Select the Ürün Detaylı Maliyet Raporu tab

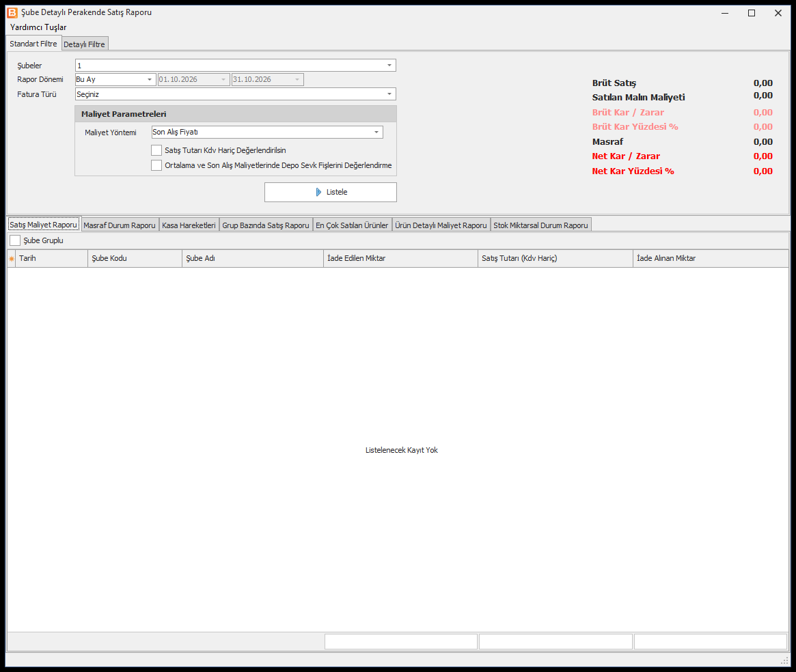coord(441,225)
